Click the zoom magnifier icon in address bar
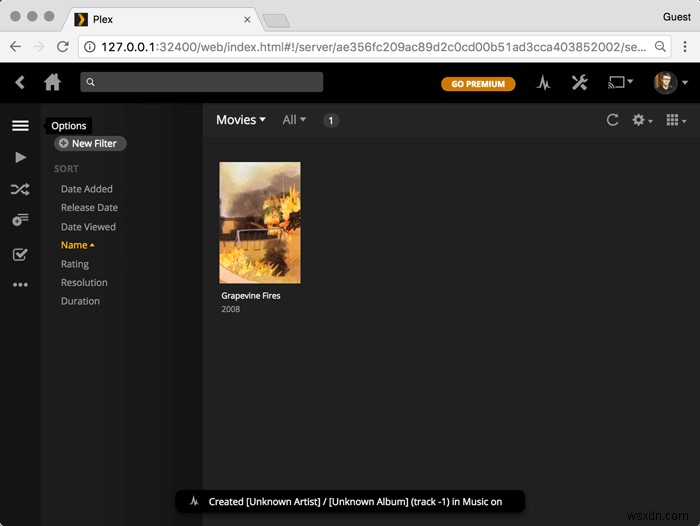The height and width of the screenshot is (526, 700). (x=660, y=46)
